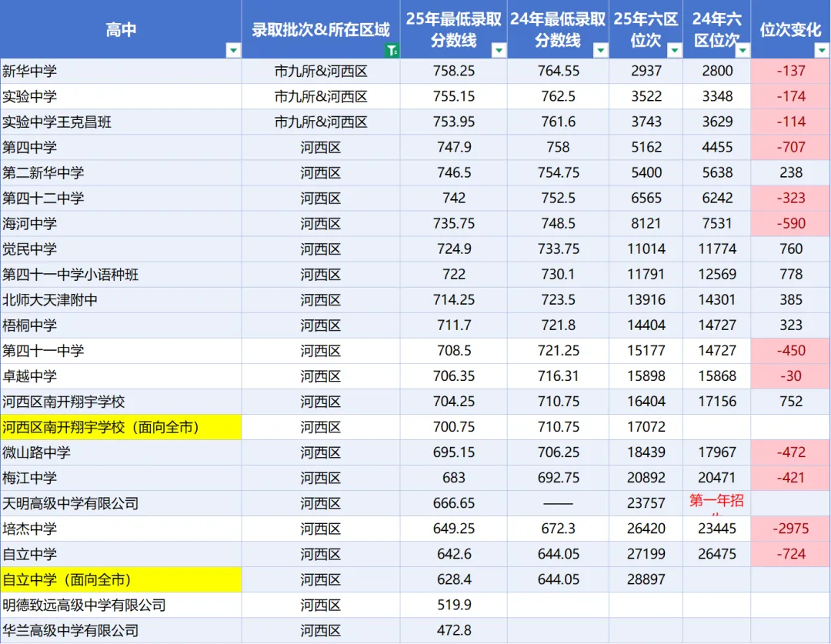The width and height of the screenshot is (831, 644).
Task: Select 明德致远高级中学有限公司 cell
Action: click(121, 606)
